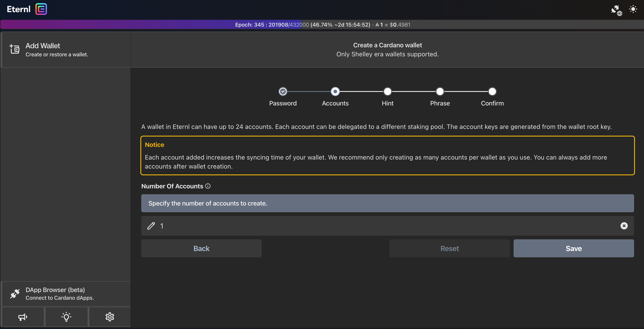Jump to the Phrase step
644x329 pixels.
[x=440, y=91]
